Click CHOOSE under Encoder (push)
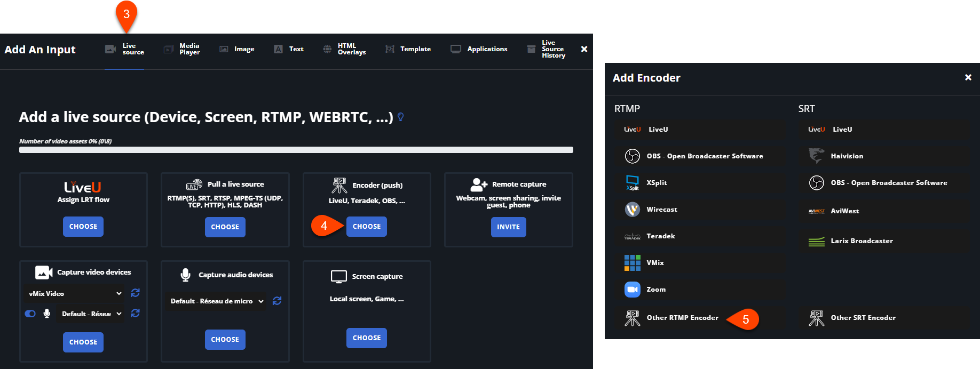980x369 pixels. tap(367, 227)
